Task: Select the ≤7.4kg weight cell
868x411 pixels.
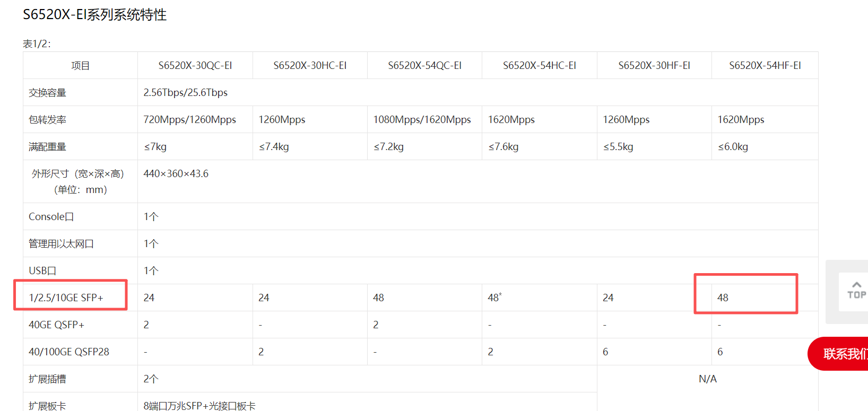Action: [274, 146]
